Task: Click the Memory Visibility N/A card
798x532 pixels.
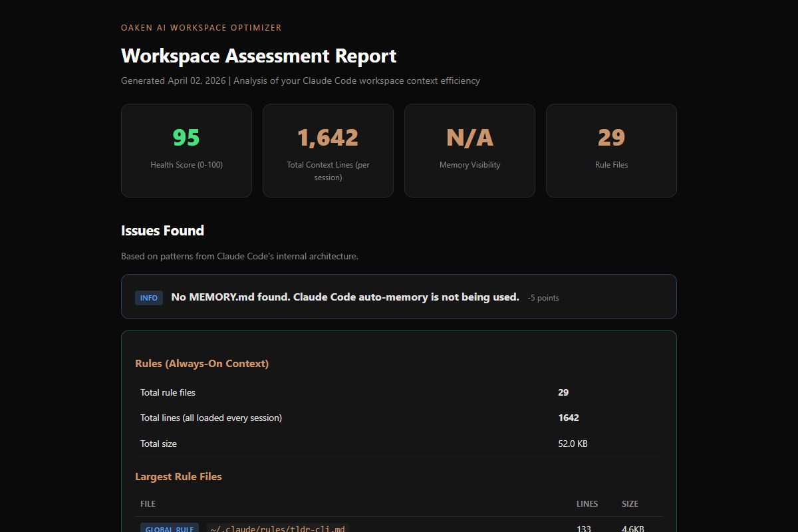Action: [x=469, y=150]
